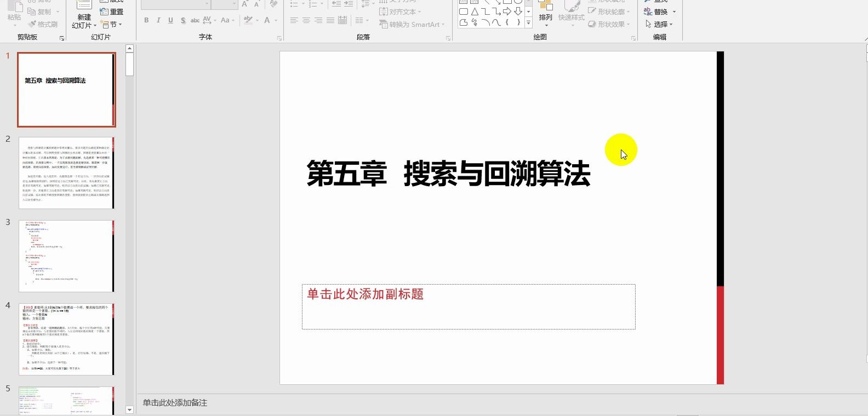Image resolution: width=868 pixels, height=416 pixels.
Task: Open Drawing (绘图) dialog launcher
Action: coord(633,38)
